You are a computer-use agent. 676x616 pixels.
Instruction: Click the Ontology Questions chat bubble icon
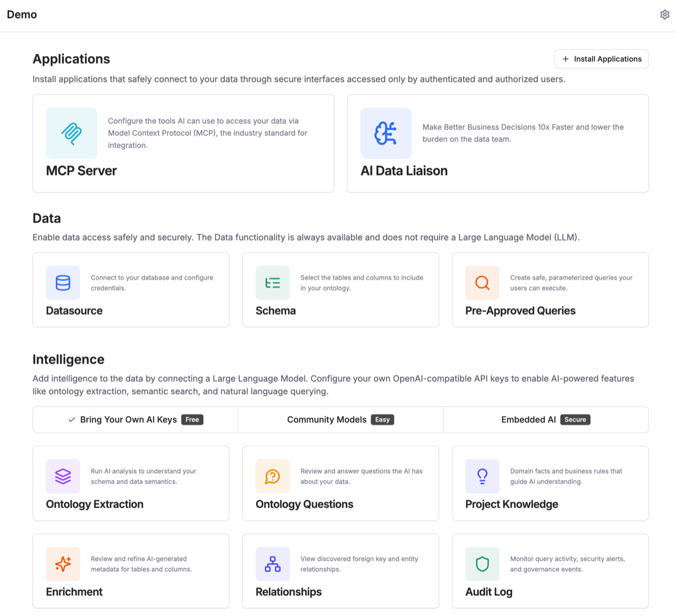click(x=273, y=476)
